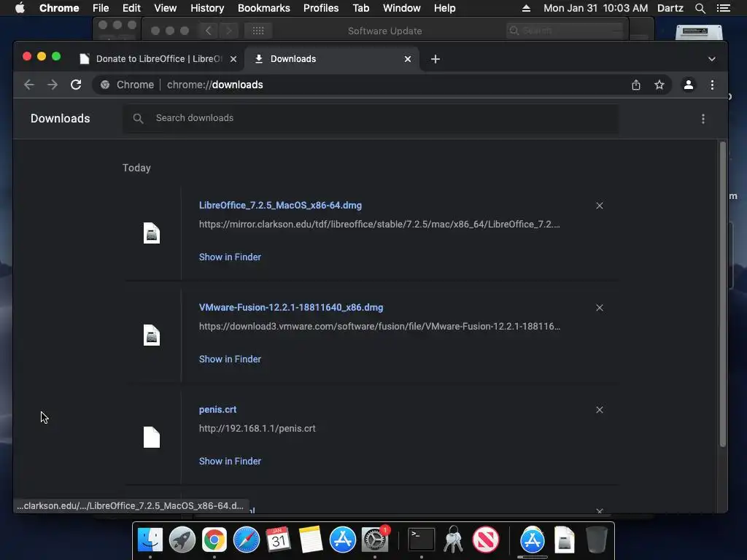Image resolution: width=747 pixels, height=560 pixels.
Task: Click the search magnifier in downloads bar
Action: point(138,119)
